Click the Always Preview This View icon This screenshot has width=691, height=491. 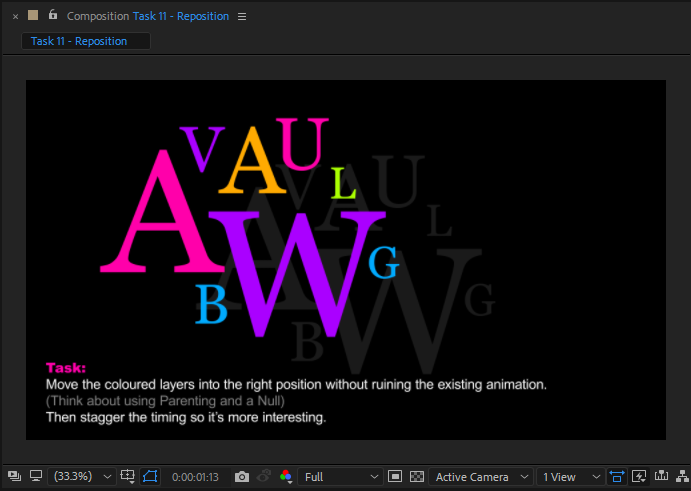coord(14,476)
